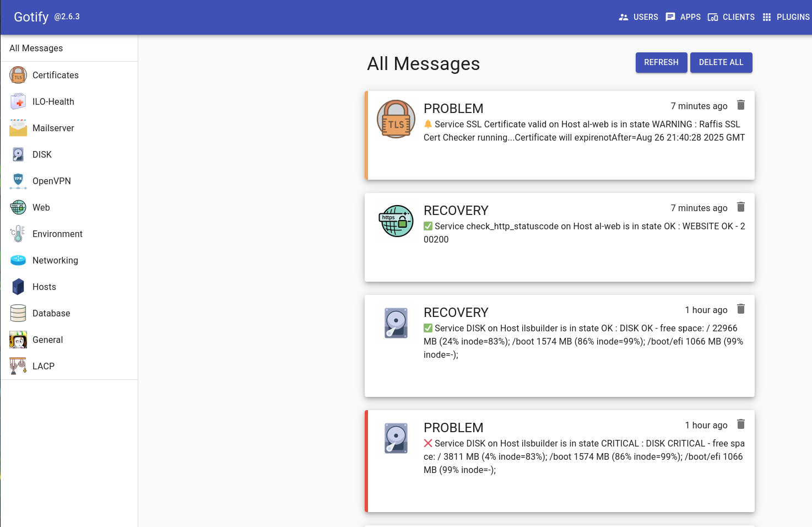Image resolution: width=812 pixels, height=527 pixels.
Task: Open the Users page
Action: (x=638, y=17)
